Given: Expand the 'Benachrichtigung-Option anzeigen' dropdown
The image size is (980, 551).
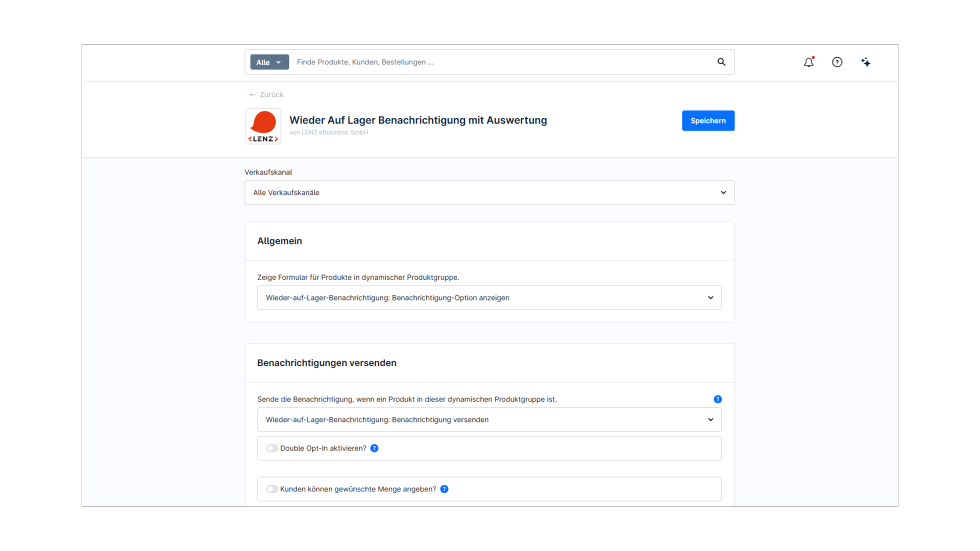Looking at the screenshot, I should coord(710,297).
